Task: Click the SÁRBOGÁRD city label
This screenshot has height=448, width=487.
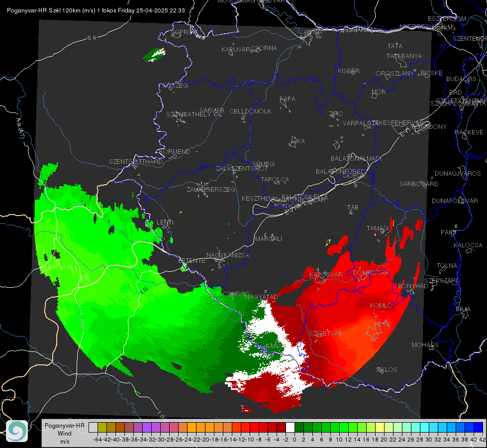Action: (419, 184)
